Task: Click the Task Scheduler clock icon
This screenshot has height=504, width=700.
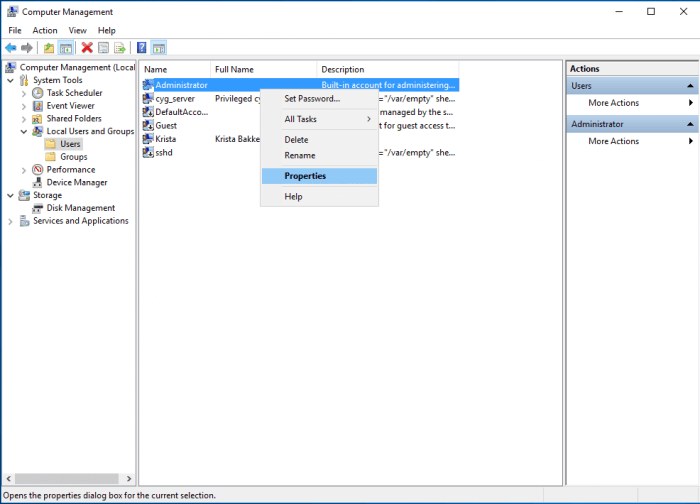Action: (38, 93)
